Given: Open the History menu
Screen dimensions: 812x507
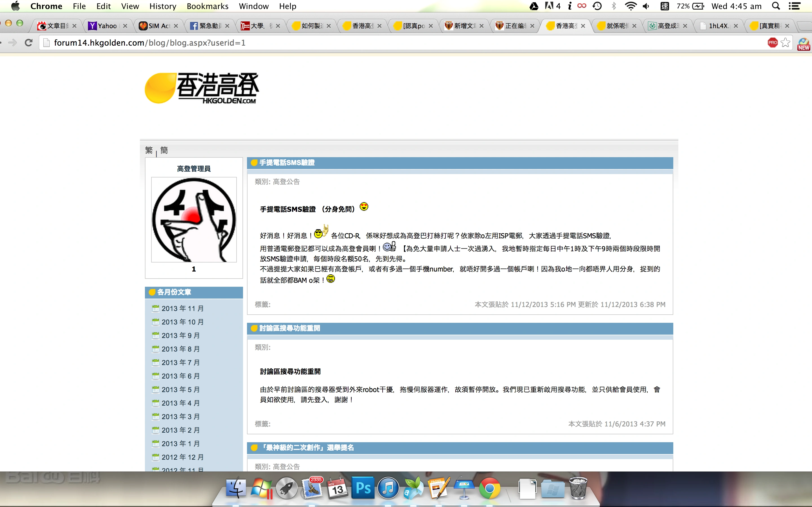Looking at the screenshot, I should (x=163, y=6).
